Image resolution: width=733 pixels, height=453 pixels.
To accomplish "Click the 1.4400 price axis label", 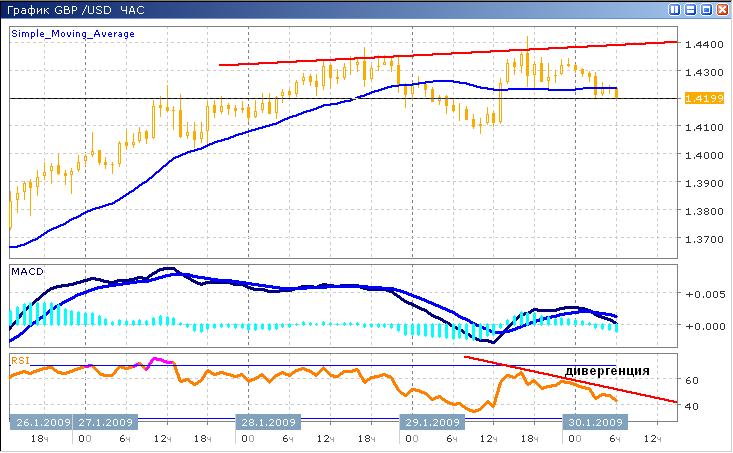I will 698,45.
